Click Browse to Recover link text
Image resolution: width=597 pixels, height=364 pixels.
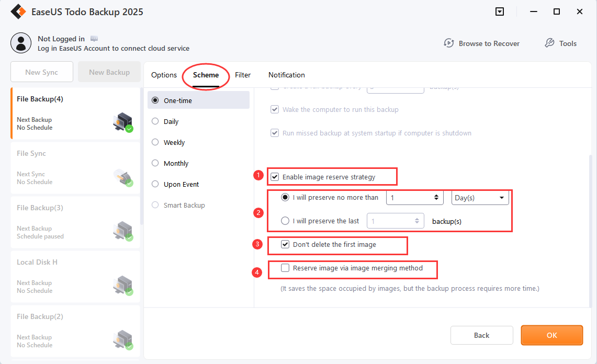pyautogui.click(x=489, y=43)
